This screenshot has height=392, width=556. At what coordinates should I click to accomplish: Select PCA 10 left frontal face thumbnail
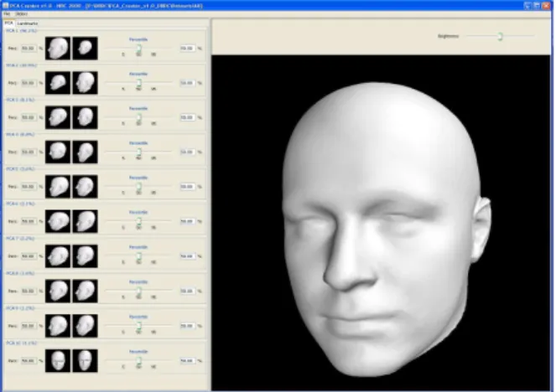coord(58,361)
